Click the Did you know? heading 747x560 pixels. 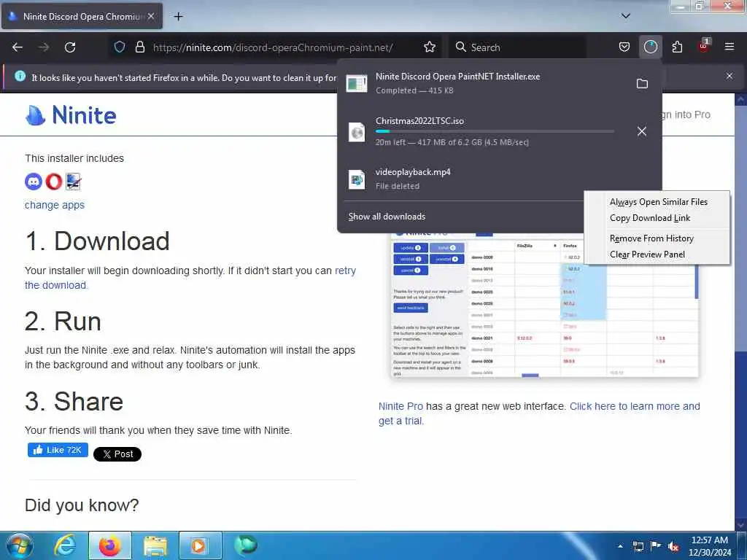point(82,505)
